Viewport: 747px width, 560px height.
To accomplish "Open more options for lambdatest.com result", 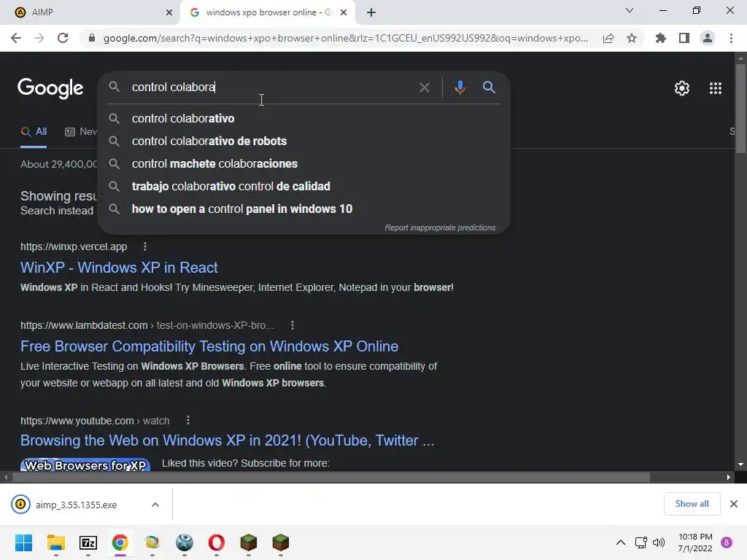I will [x=292, y=325].
